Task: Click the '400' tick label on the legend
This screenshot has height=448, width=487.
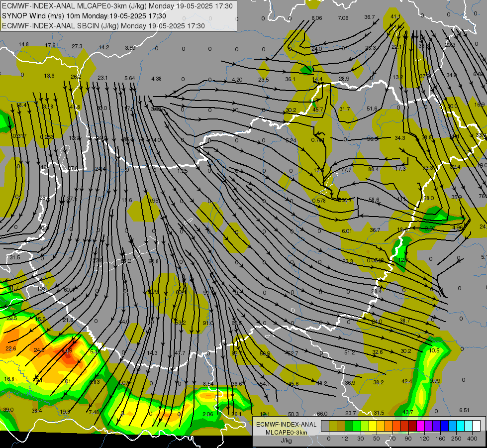Action: pyautogui.click(x=472, y=439)
